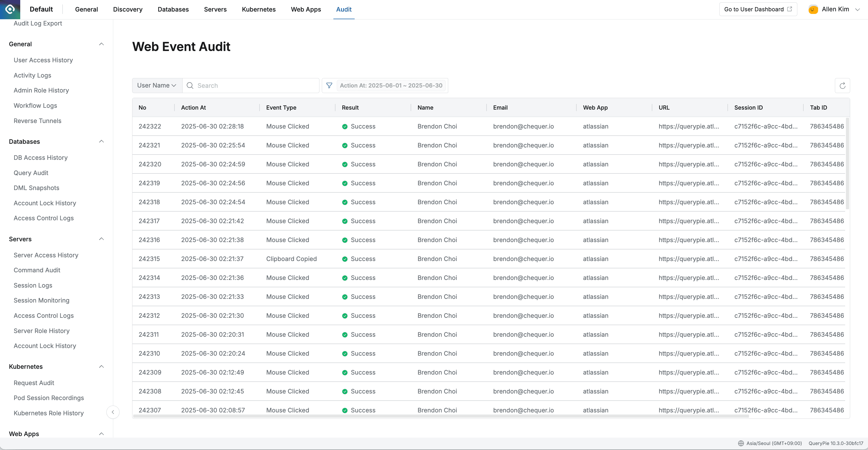Switch to the Discovery tab
868x450 pixels.
(127, 9)
